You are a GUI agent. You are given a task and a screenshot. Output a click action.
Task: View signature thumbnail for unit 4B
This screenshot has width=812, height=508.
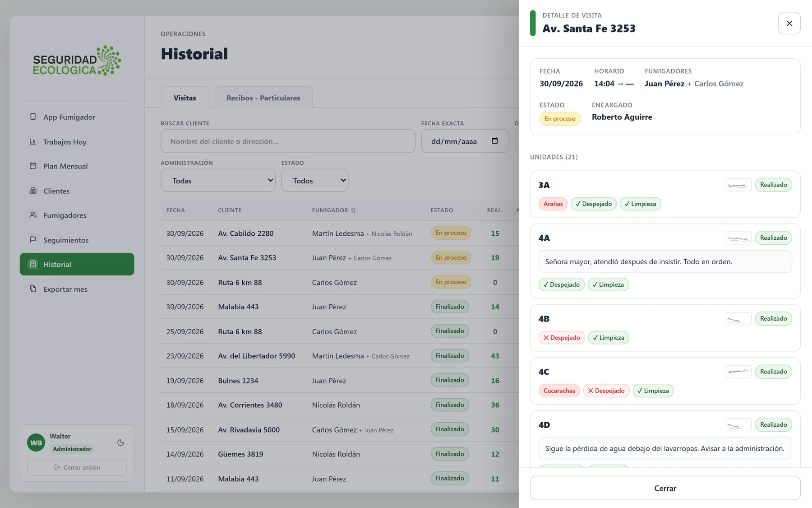pos(738,319)
